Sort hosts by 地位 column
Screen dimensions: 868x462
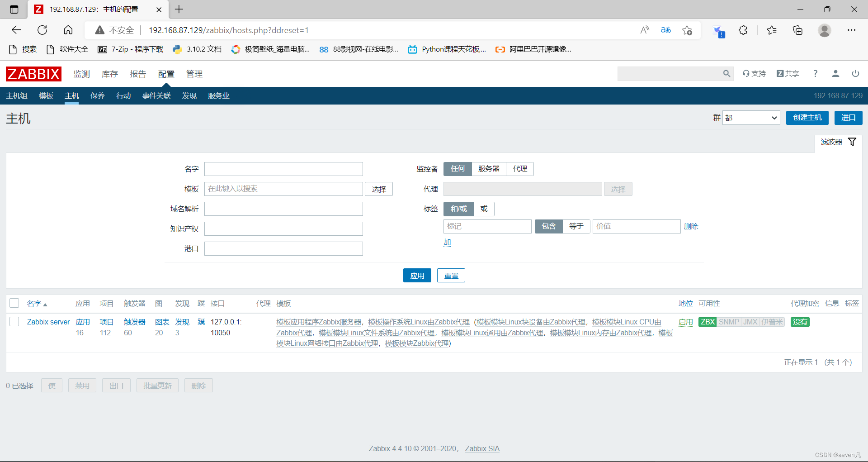685,304
